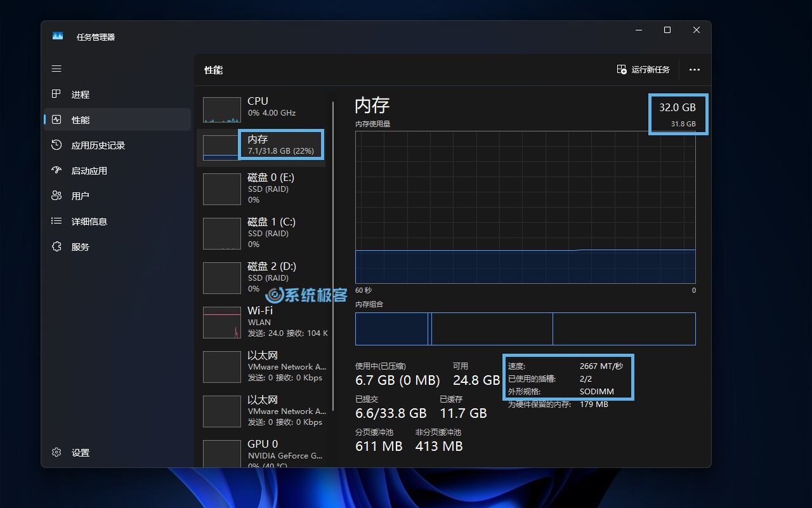Open 设置 (Settings) gear at bottom

tap(56, 453)
